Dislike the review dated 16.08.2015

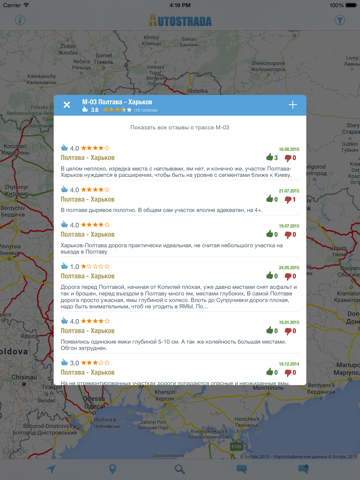(x=290, y=158)
